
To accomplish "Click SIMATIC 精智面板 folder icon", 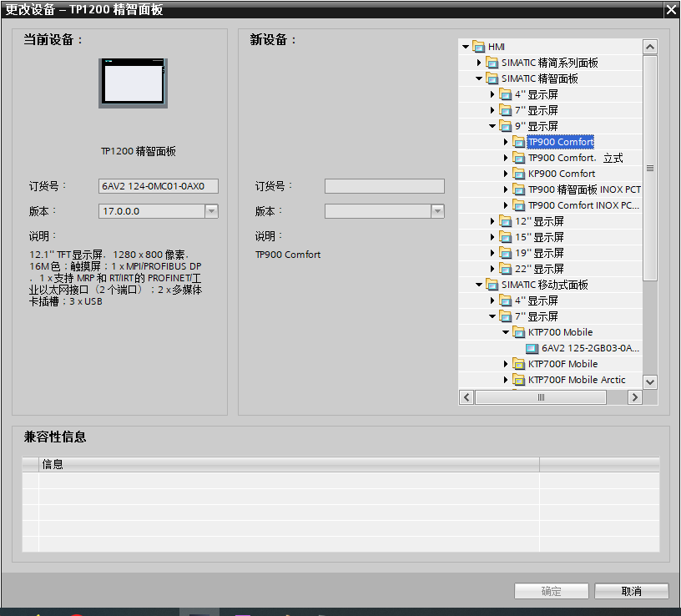I will pos(492,78).
